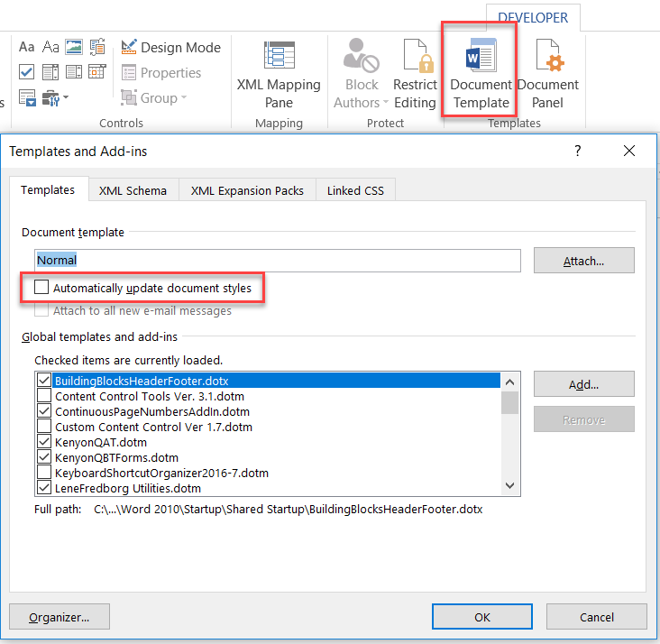Insert Repeating Section content control

27,97
